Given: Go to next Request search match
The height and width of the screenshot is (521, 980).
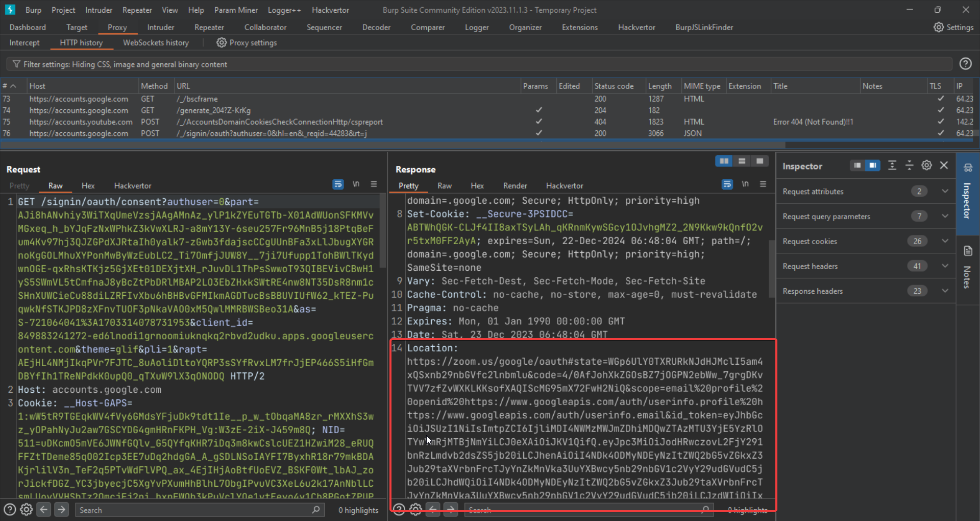Looking at the screenshot, I should pyautogui.click(x=61, y=509).
